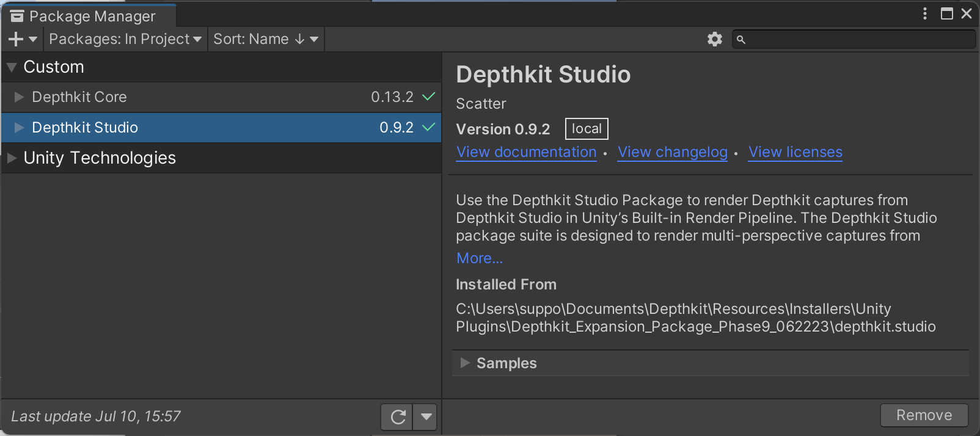Click the Remove button
This screenshot has height=436, width=980.
coord(923,415)
